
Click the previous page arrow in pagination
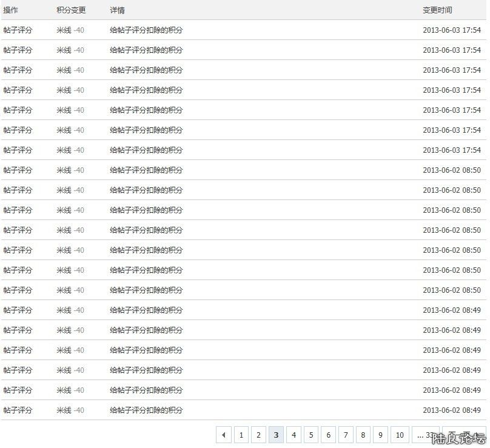pos(223,435)
